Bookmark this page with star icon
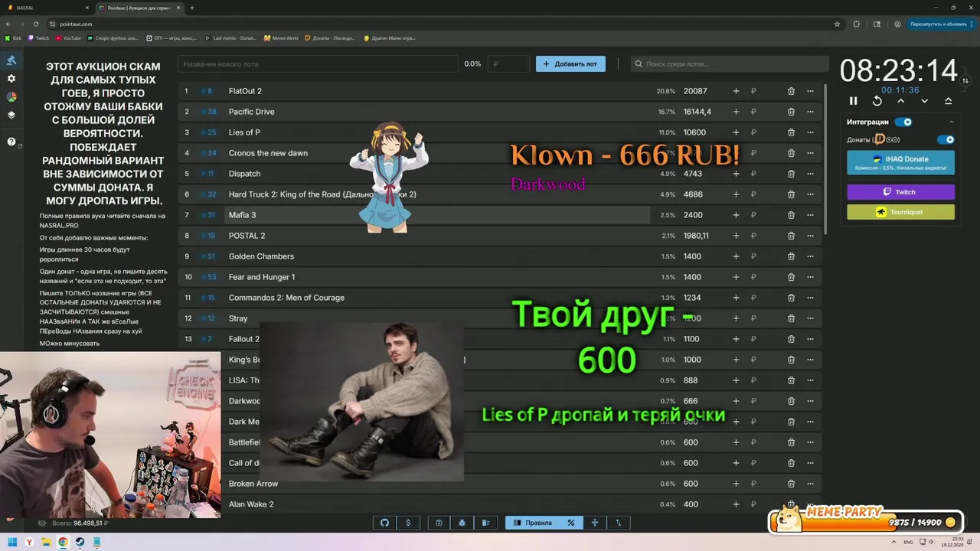Viewport: 980px width, 551px height. (x=837, y=24)
